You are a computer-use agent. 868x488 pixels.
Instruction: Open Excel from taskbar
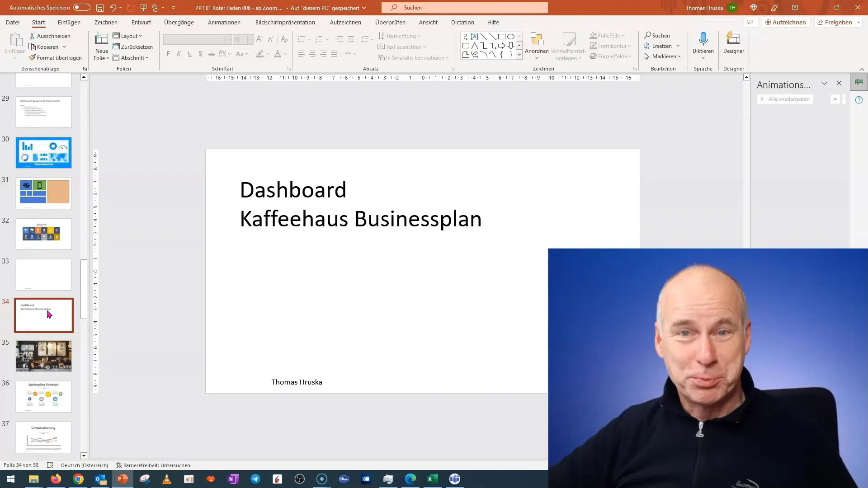[433, 479]
